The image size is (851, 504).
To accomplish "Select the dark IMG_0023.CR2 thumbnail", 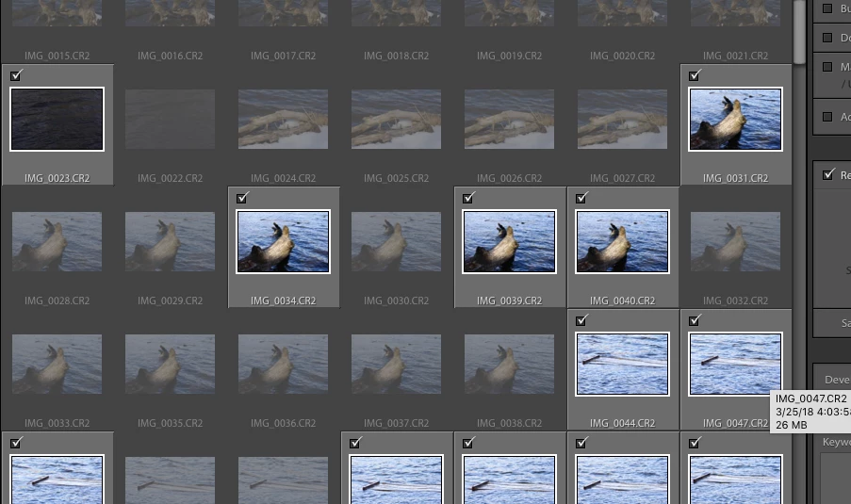I will [x=57, y=119].
